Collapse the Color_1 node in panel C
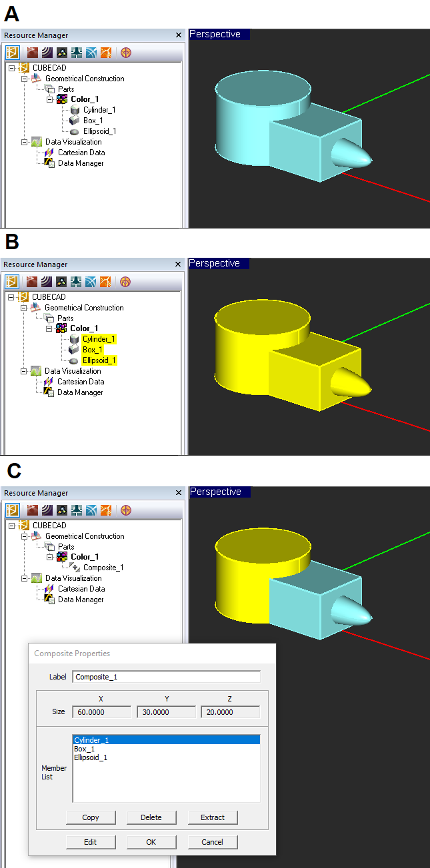The height and width of the screenshot is (868, 430). (x=50, y=558)
